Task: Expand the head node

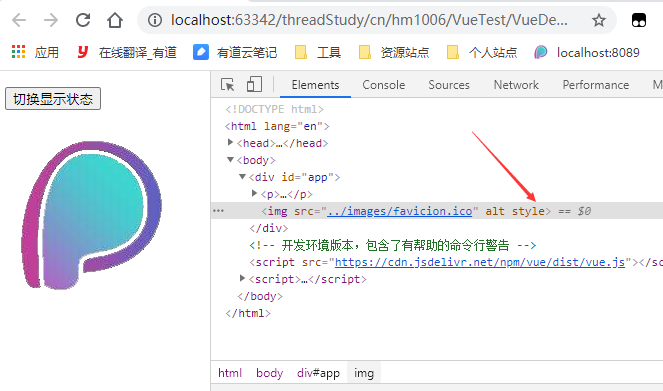Action: tap(230, 142)
